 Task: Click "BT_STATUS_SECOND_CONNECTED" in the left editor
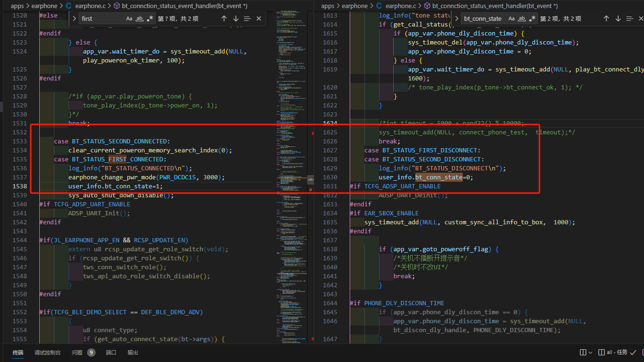[x=119, y=141]
